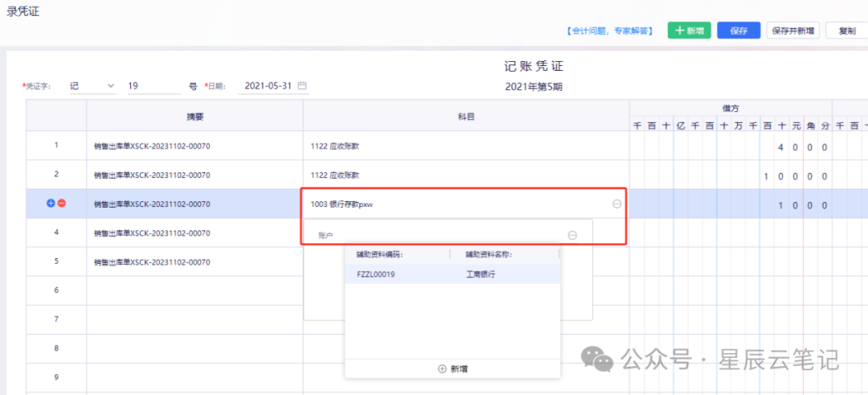Click row 2 debit amount cell
This screenshot has width=868, height=395.
(x=731, y=175)
